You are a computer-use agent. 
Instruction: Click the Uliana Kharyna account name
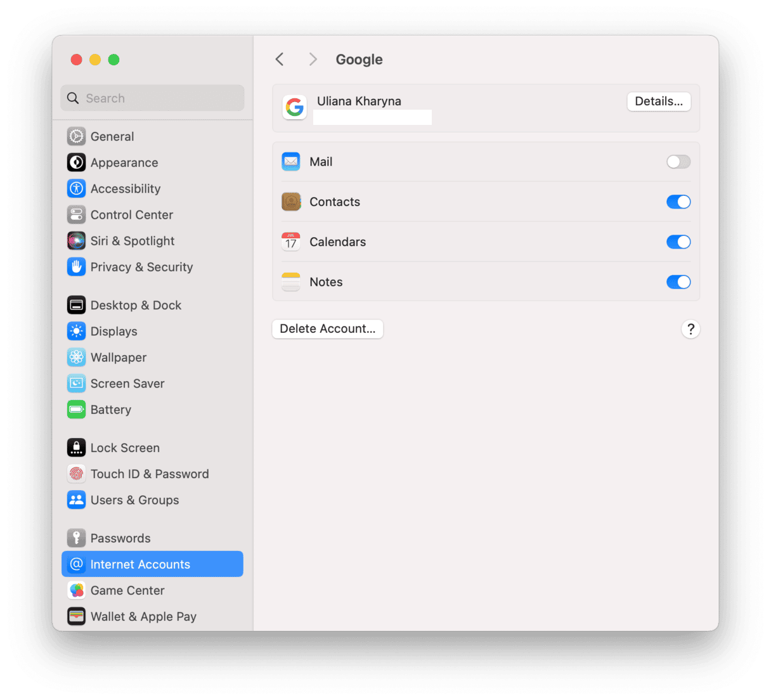(359, 101)
